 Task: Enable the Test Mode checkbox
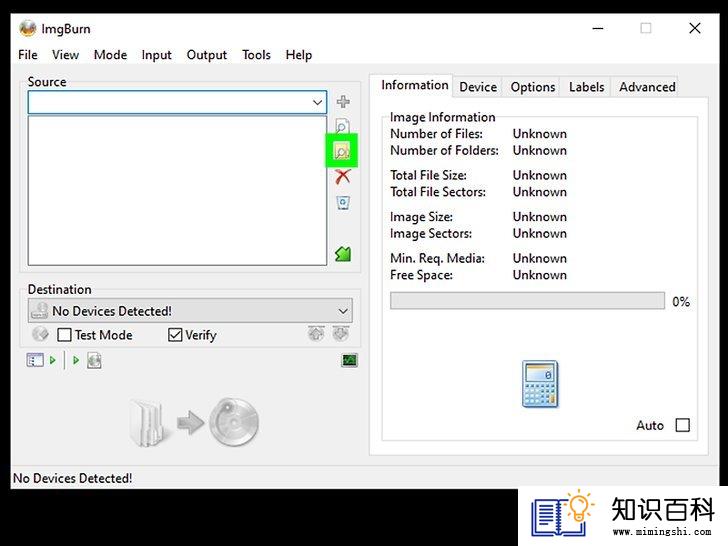coord(64,335)
